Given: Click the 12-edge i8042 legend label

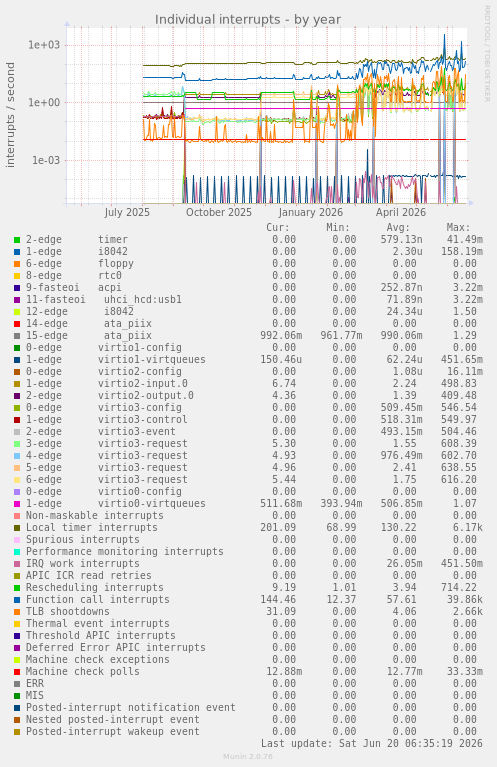Looking at the screenshot, I should 80,312.
